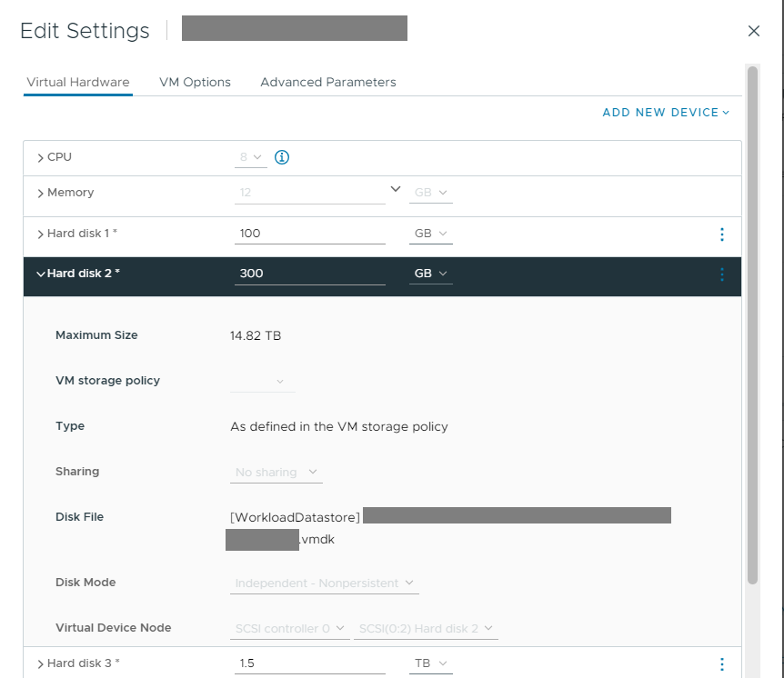Open Hard disk 3 three-dot options menu

tap(722, 664)
